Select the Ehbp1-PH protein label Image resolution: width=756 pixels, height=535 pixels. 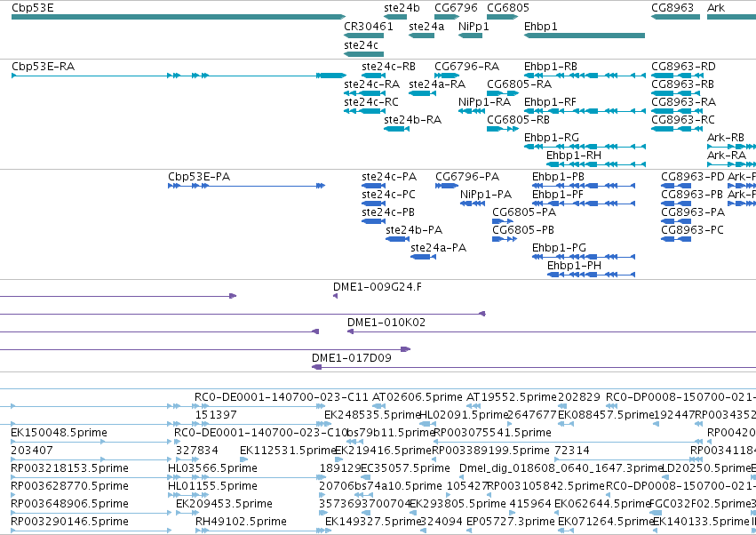[x=574, y=267]
